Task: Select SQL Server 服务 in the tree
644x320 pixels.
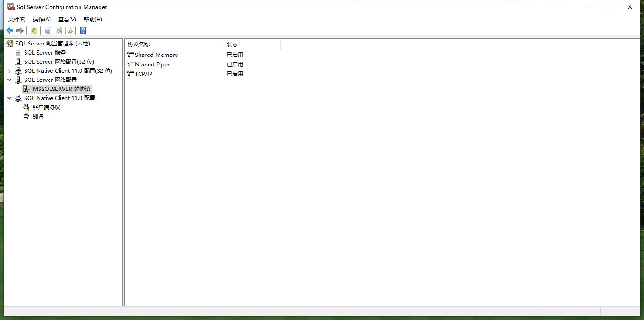Action: (45, 52)
